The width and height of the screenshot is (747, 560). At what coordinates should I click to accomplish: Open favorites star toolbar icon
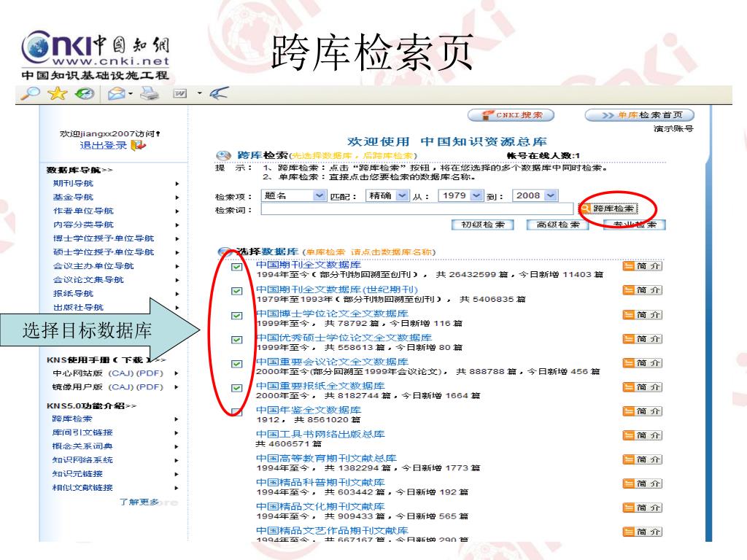click(x=57, y=93)
